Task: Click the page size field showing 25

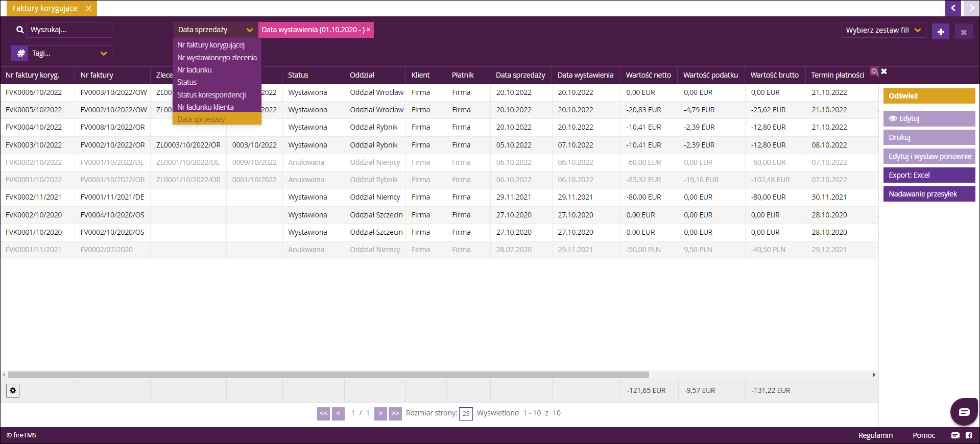Action: 466,413
